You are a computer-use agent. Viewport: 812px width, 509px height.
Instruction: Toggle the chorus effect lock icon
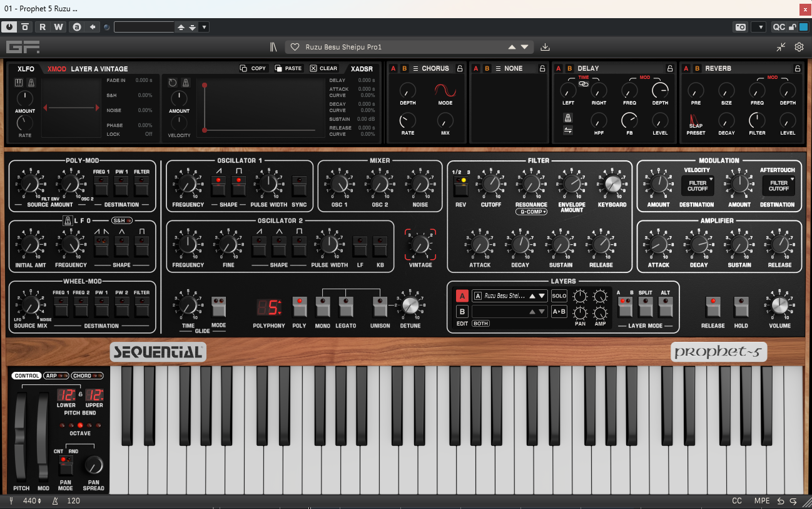[x=460, y=68]
